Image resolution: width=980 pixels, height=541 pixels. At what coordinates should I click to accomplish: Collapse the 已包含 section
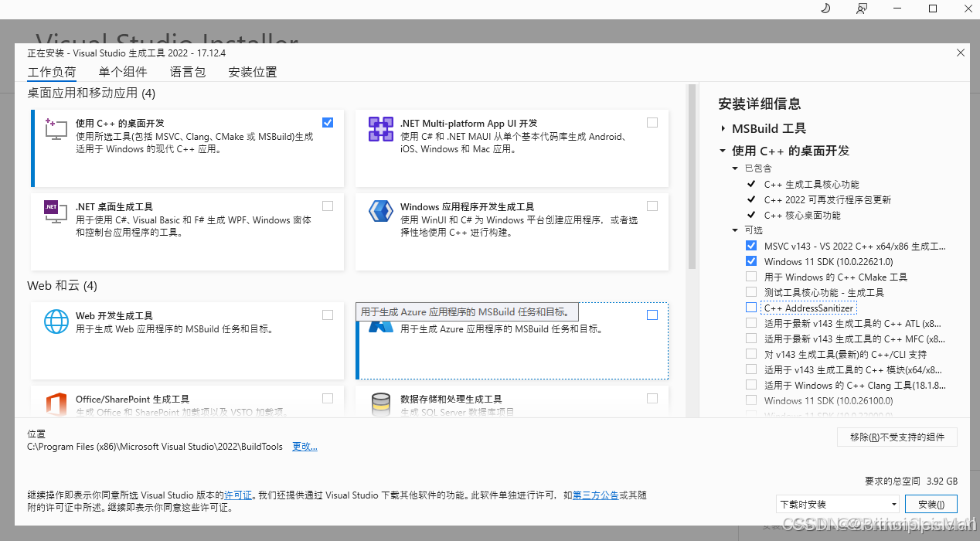[x=735, y=168]
